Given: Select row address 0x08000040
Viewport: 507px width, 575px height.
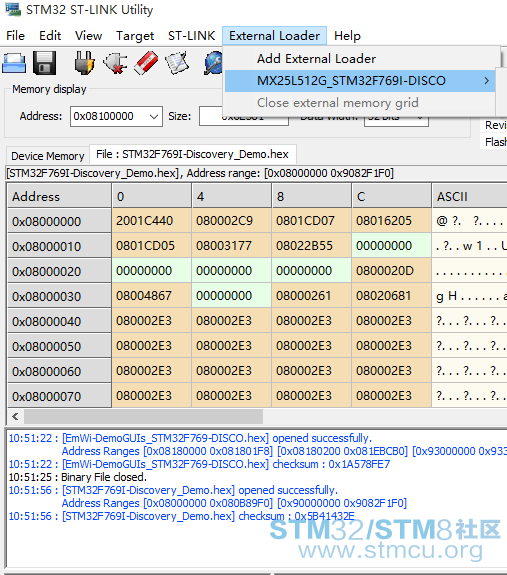Looking at the screenshot, I should pyautogui.click(x=59, y=321).
